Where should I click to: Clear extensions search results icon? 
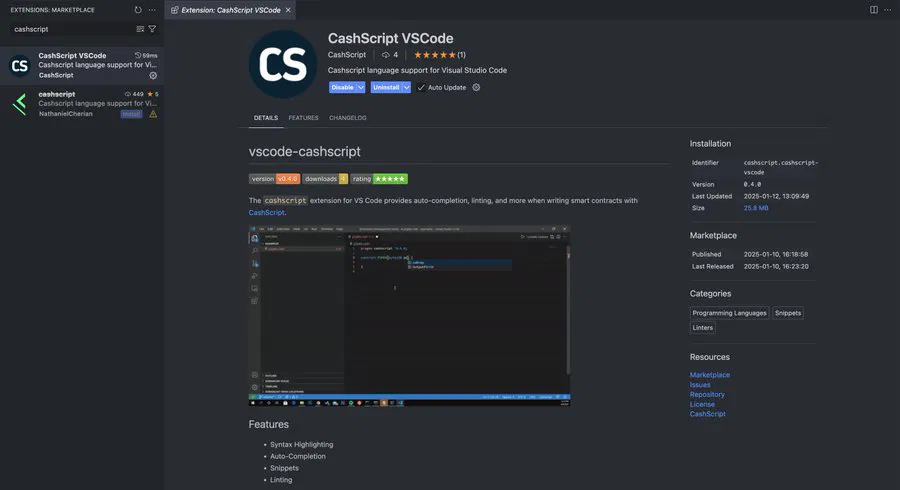(140, 29)
